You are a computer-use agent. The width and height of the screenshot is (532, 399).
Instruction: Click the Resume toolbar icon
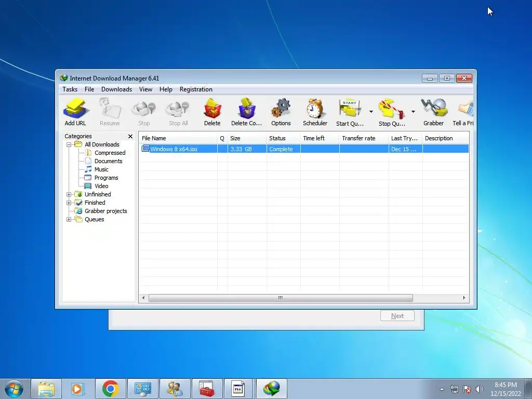click(110, 112)
